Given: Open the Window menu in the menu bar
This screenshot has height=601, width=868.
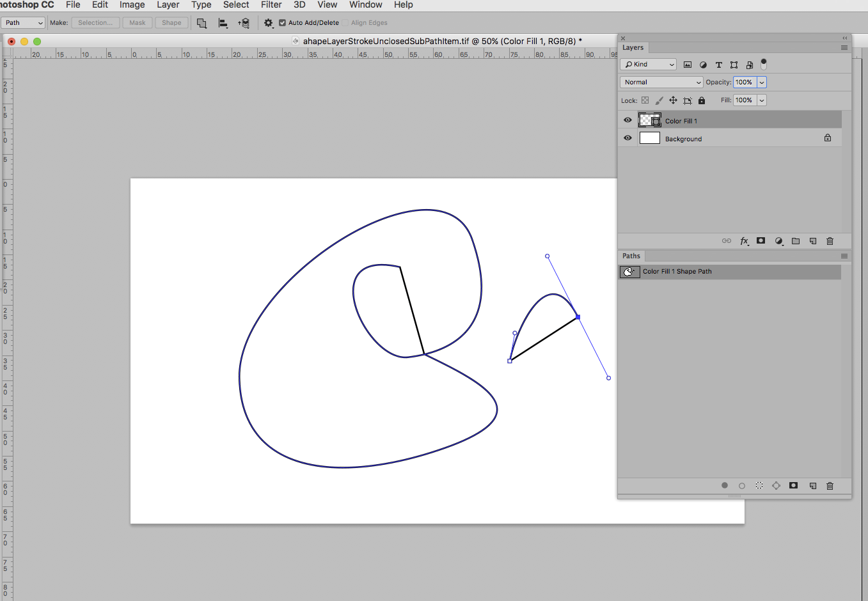Looking at the screenshot, I should click(x=365, y=5).
